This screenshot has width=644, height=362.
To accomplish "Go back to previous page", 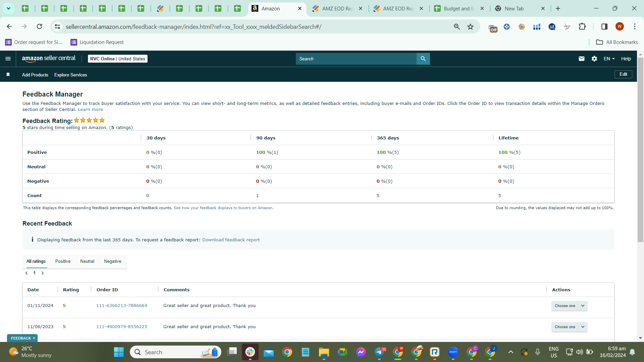I will point(9,26).
